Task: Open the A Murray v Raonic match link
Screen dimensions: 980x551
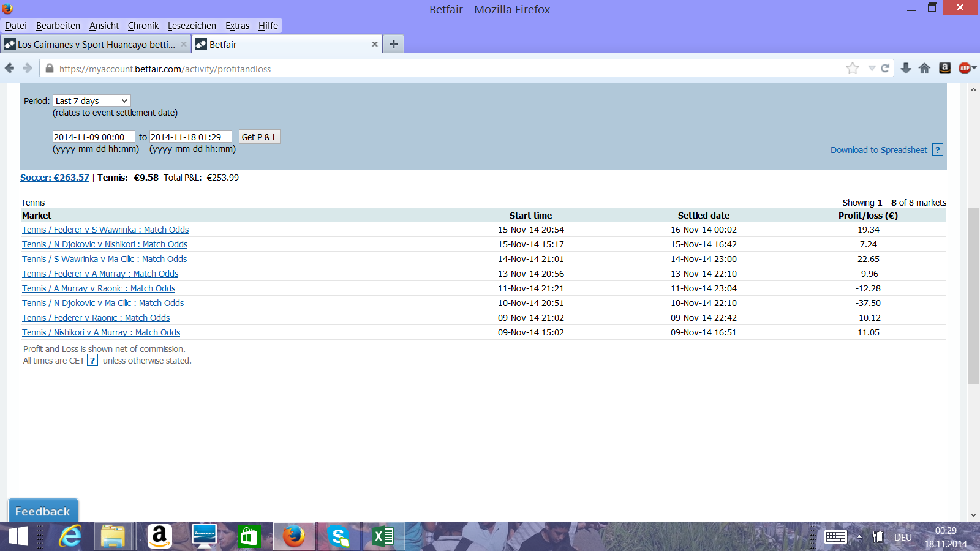Action: click(99, 288)
